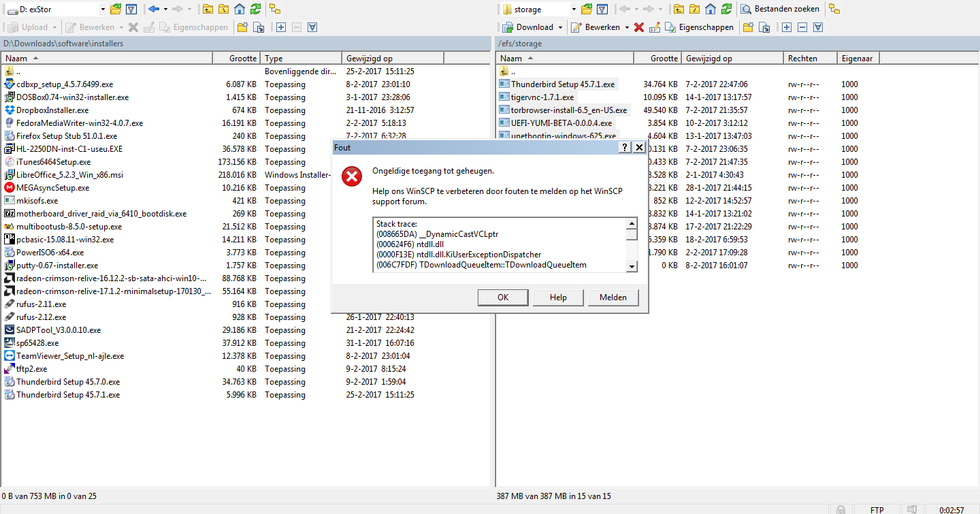Refresh the remote storage directory listing
This screenshot has width=980, height=514.
[727, 9]
